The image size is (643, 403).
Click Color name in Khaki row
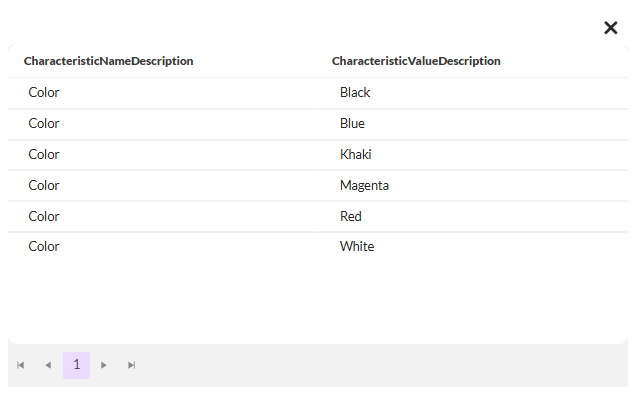(x=44, y=155)
